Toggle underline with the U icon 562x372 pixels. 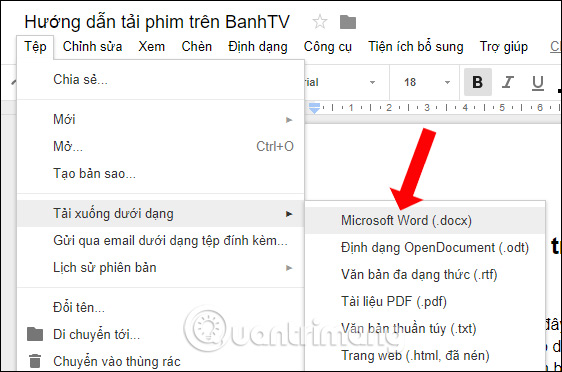(x=538, y=82)
